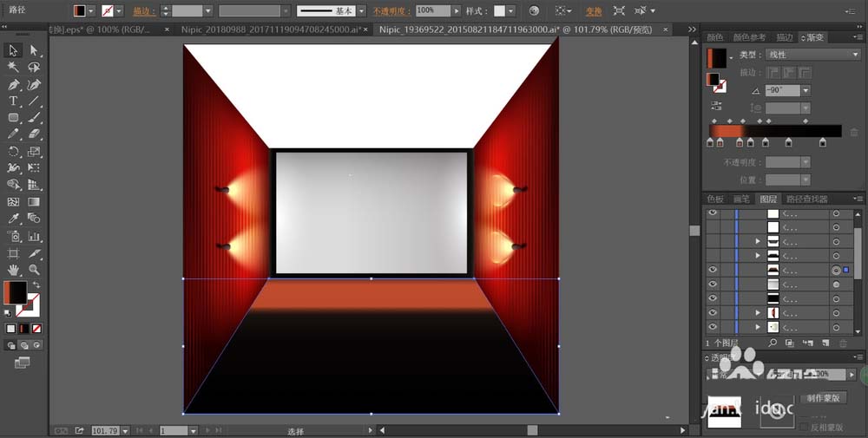Hide the black bar thumbnail layer
868x438 pixels.
(713, 298)
